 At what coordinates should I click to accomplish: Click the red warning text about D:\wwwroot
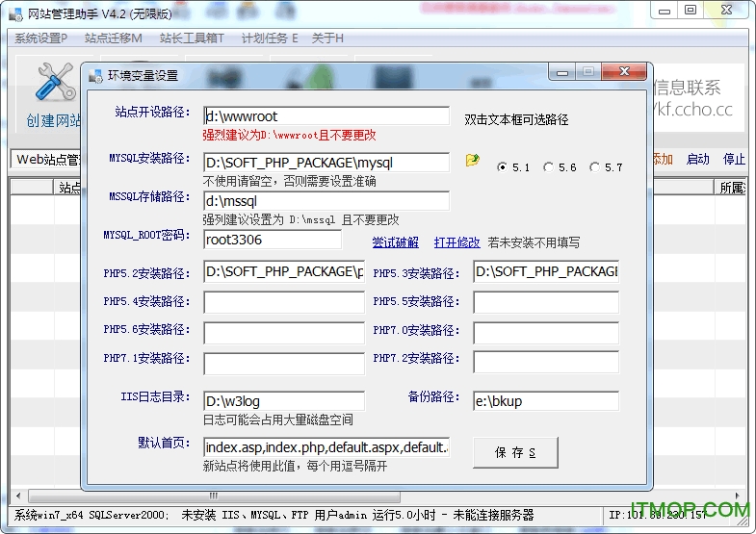(289, 136)
